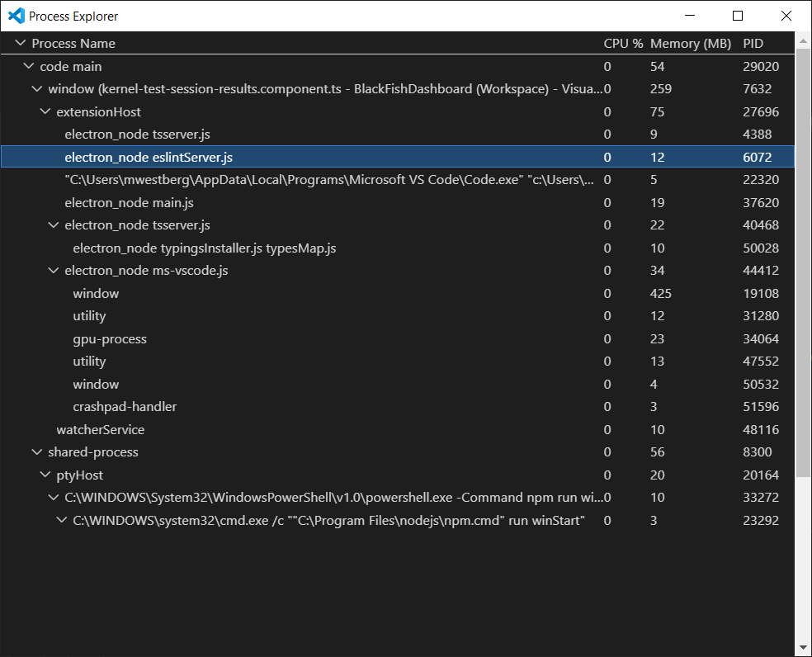Screen dimensions: 812x657
Task: Select the electron_node tsserver.js process
Action: point(138,134)
